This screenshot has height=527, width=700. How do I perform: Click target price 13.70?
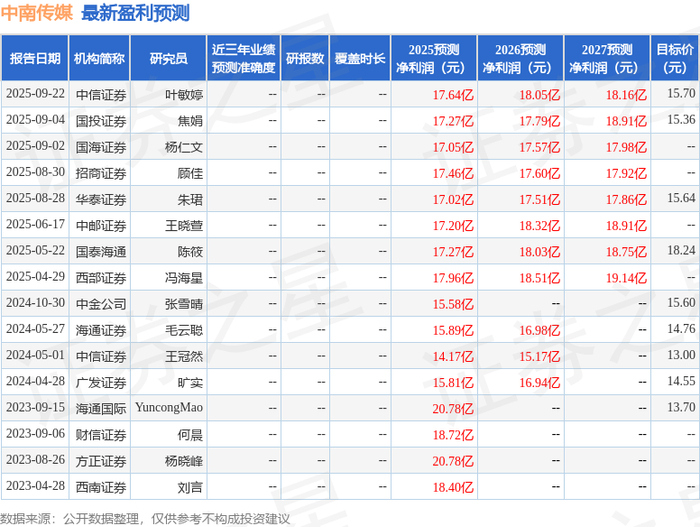point(681,407)
